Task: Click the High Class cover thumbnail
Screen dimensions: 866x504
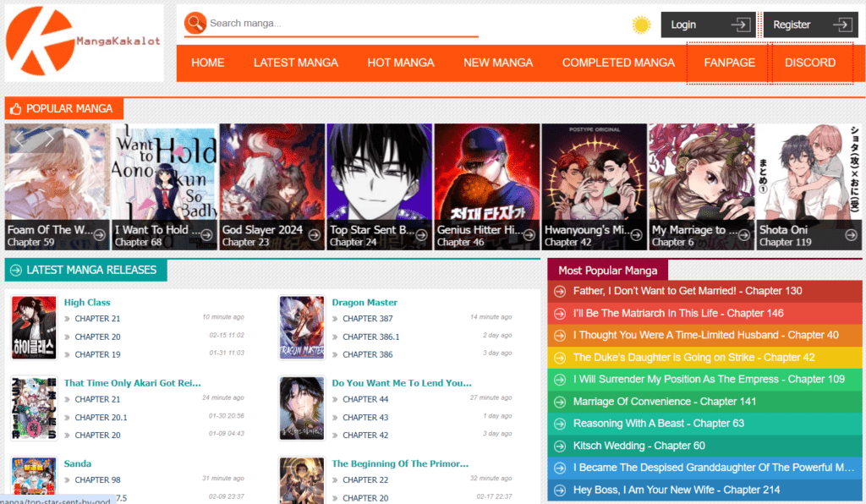Action: click(34, 327)
